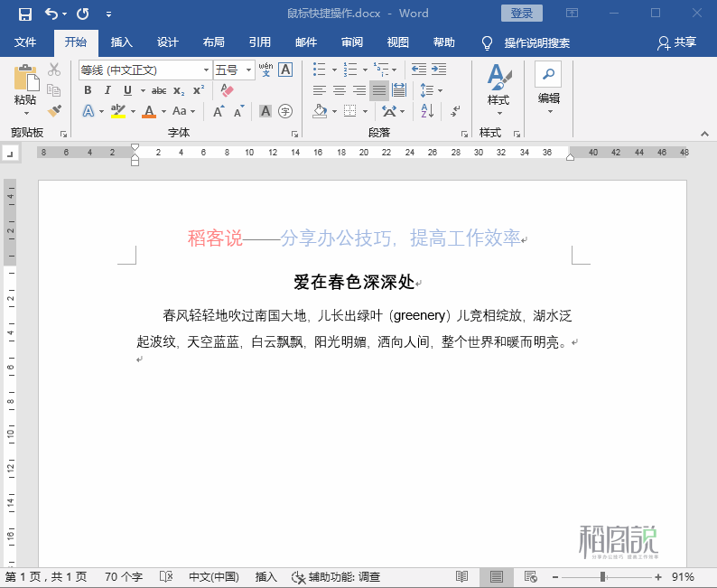Viewport: 717px width, 588px height.
Task: Apply character border icon
Action: (285, 70)
